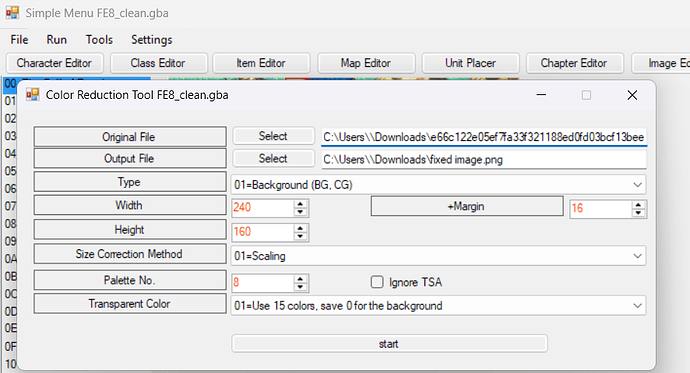Open the Tools menu
The image size is (690, 373).
(x=99, y=40)
